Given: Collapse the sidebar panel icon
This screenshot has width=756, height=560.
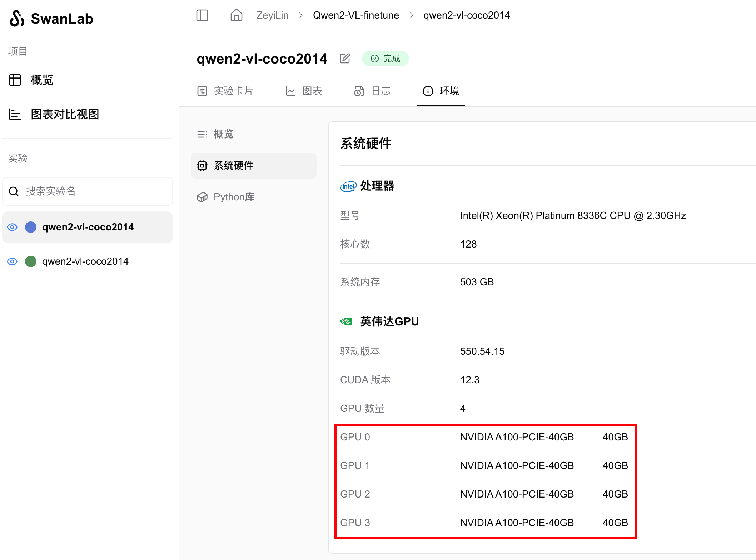Looking at the screenshot, I should (x=202, y=15).
